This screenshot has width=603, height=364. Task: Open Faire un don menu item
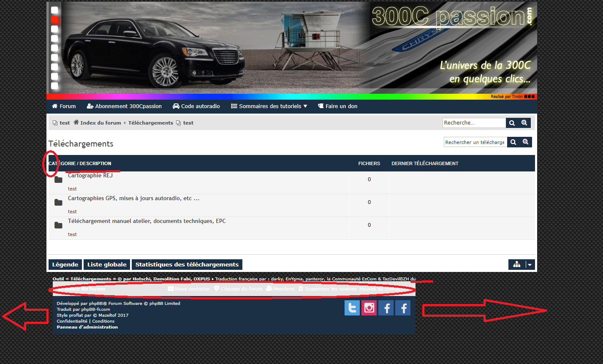tap(337, 106)
